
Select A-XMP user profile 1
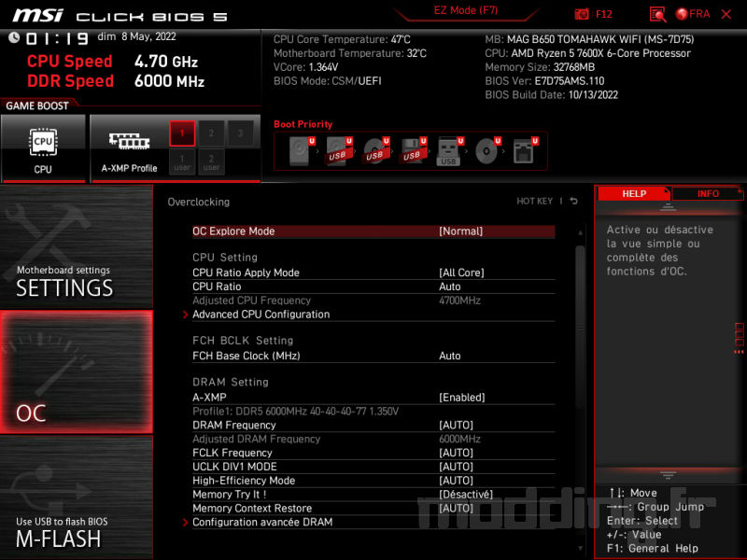click(182, 161)
